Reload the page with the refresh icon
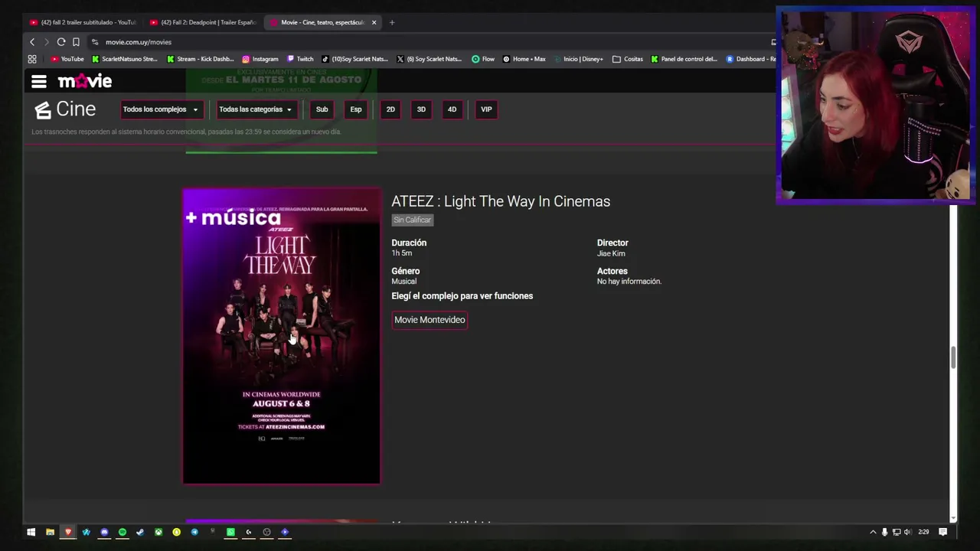 (61, 42)
